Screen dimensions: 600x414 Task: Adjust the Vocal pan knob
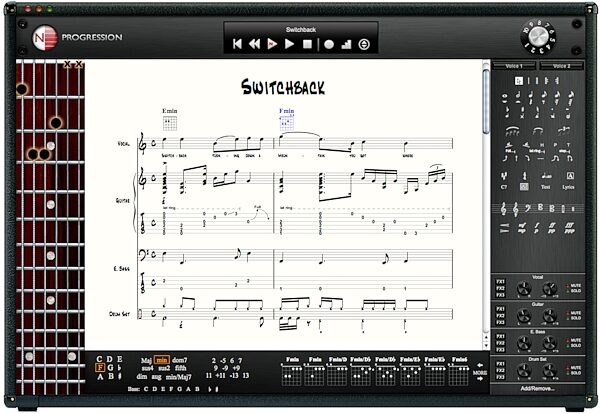tap(524, 289)
